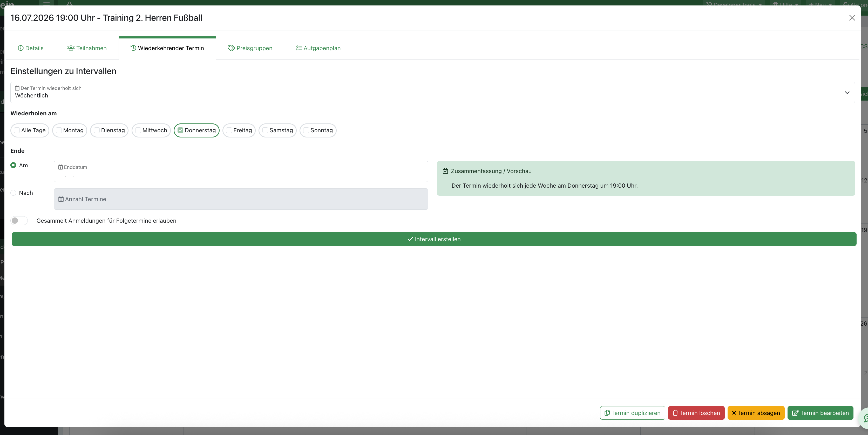Image resolution: width=868 pixels, height=435 pixels.
Task: Click the checklist icon on Aufgabenplan tab
Action: point(299,48)
